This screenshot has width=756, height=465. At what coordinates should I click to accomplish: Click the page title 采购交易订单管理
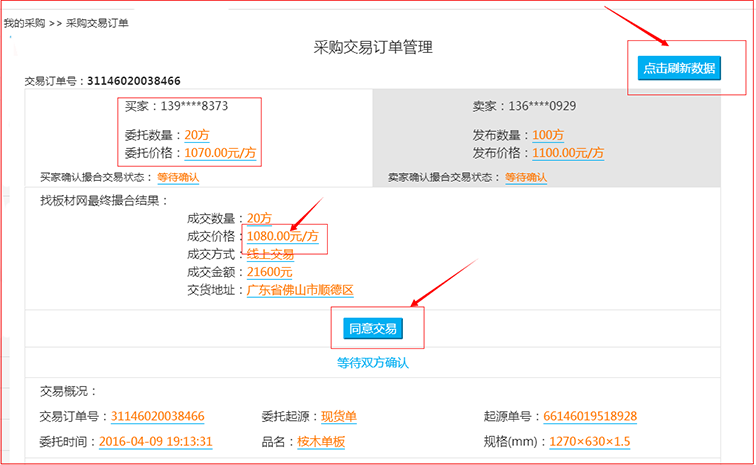pyautogui.click(x=373, y=47)
